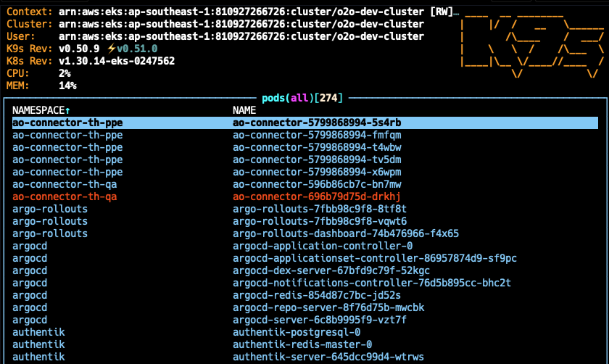Select pod authentik-server-645dcc99d4-wtrws
Viewport: 609px width, 364px height.
click(305, 357)
